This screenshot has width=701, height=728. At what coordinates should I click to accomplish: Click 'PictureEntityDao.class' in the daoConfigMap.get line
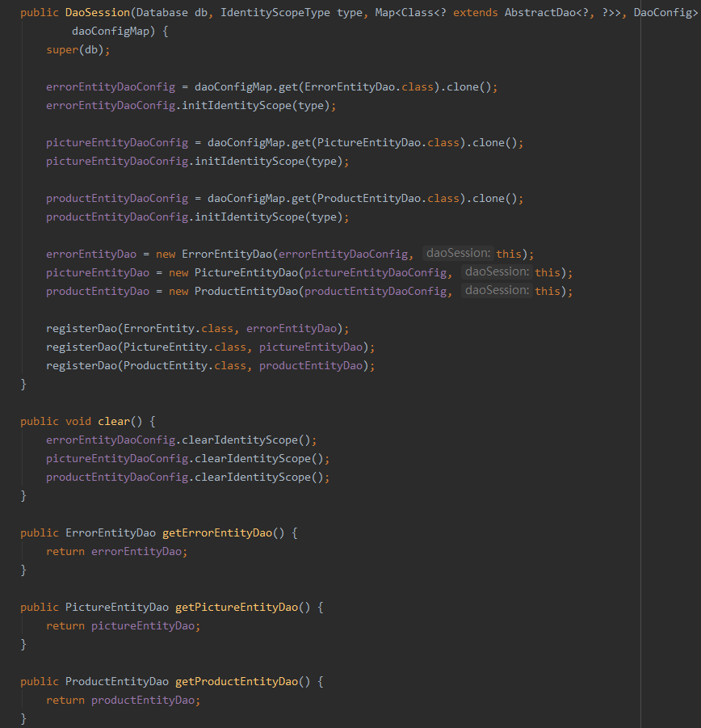pyautogui.click(x=388, y=142)
